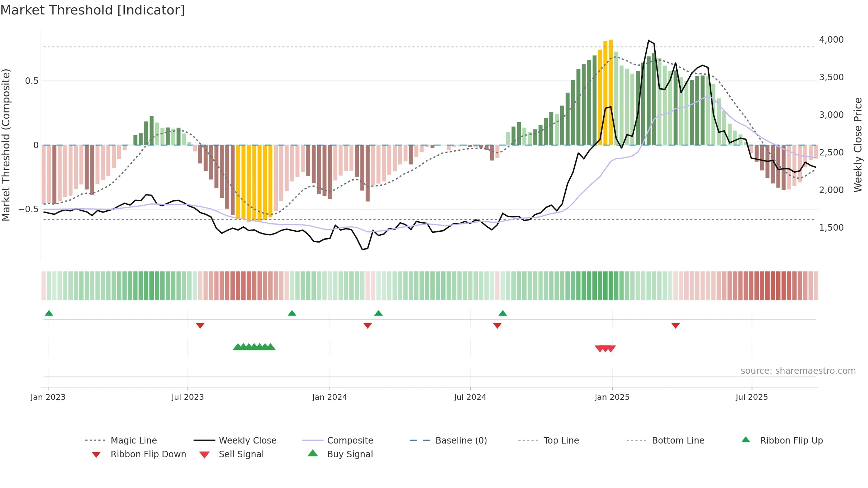
Task: Click the 2,000 price axis label
Action: 831,190
